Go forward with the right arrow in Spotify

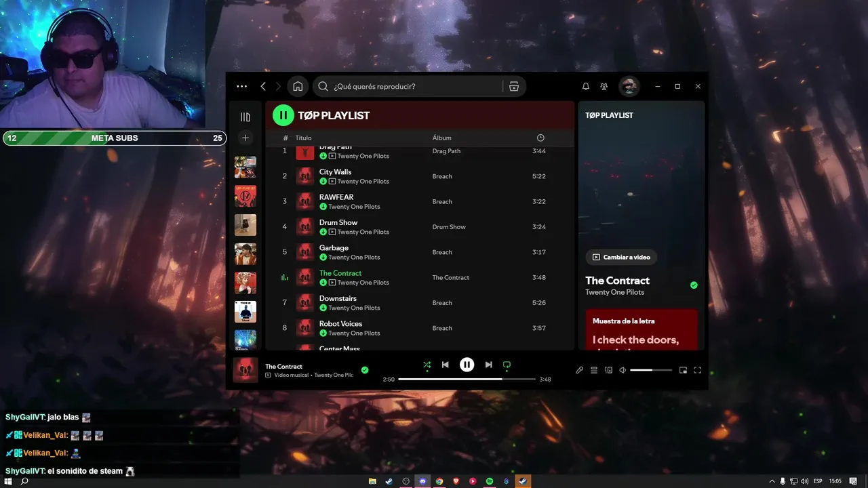[x=279, y=86]
